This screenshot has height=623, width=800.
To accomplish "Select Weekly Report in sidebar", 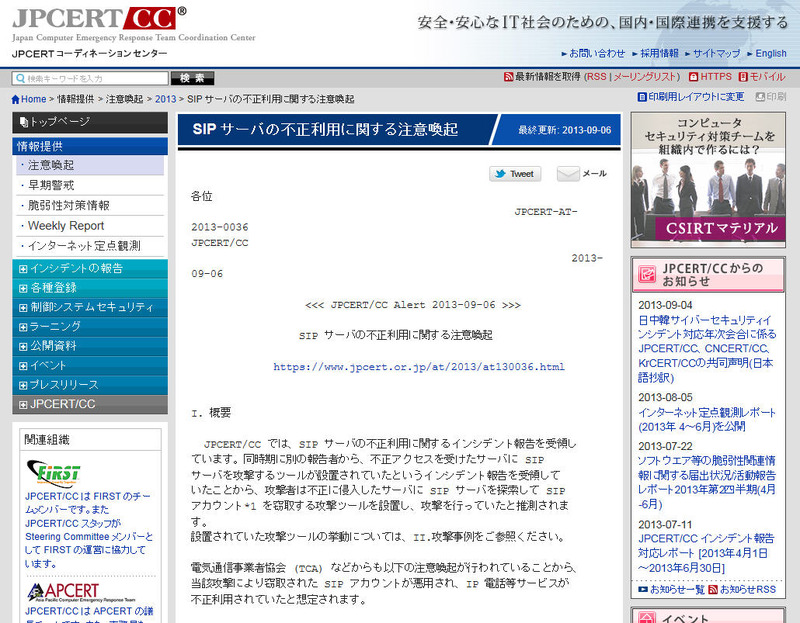I will tap(65, 226).
